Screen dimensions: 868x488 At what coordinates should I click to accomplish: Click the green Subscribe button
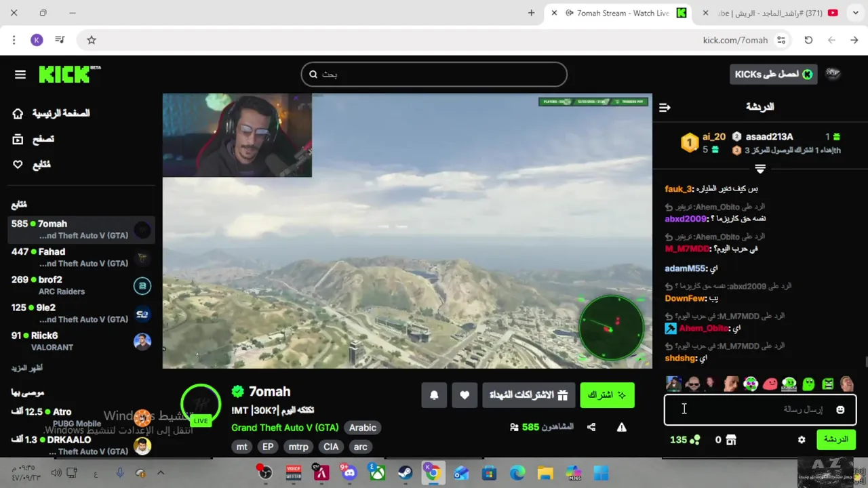coord(607,395)
